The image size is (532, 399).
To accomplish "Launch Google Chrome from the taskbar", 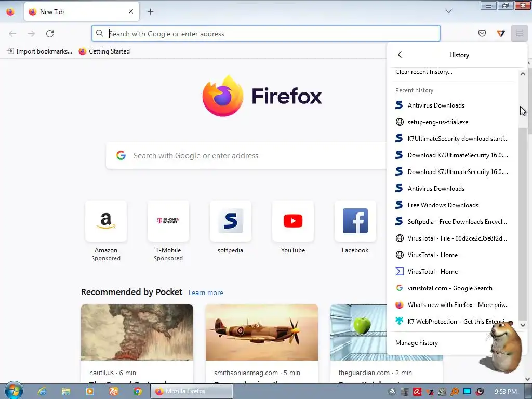I will coord(137,391).
